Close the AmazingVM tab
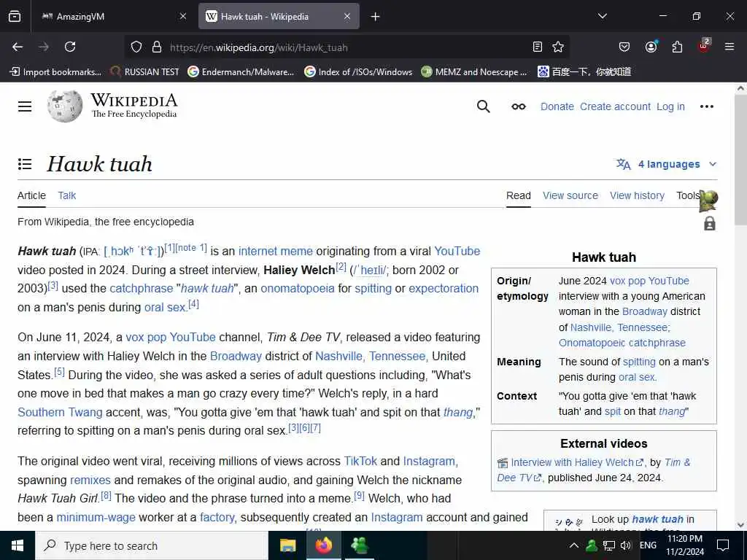This screenshot has width=747, height=560. point(183,17)
